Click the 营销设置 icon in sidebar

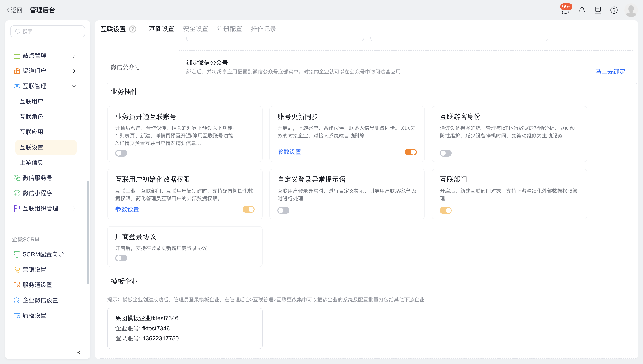17,269
